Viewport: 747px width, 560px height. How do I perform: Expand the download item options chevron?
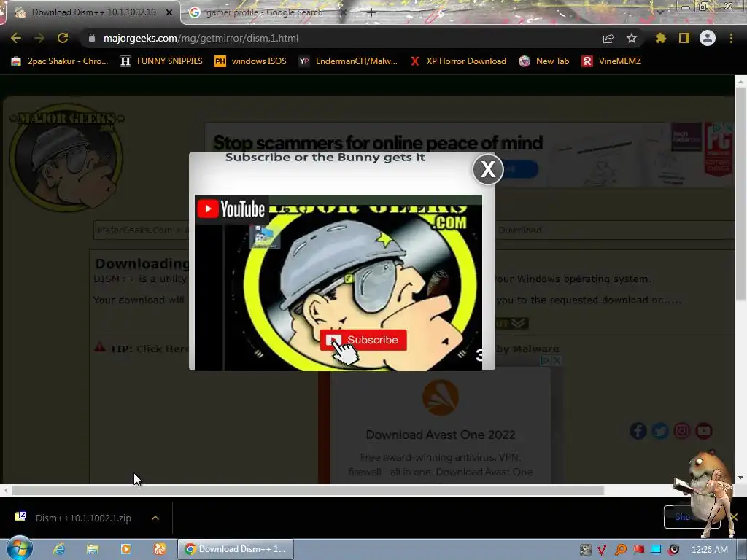coord(155,518)
